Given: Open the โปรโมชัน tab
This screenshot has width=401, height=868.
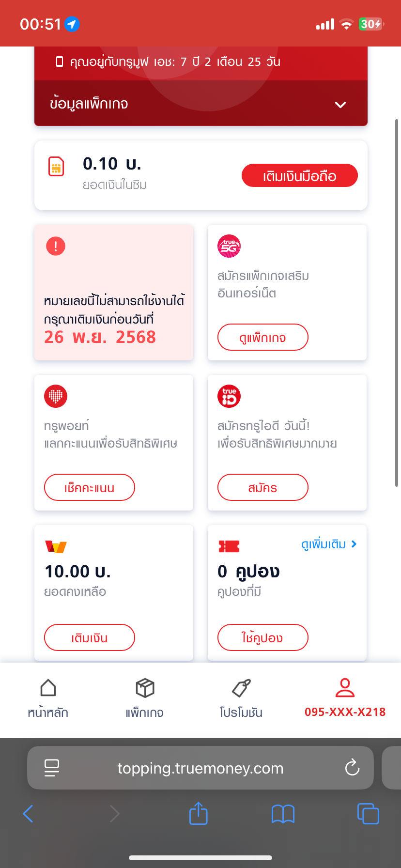Looking at the screenshot, I should click(x=241, y=697).
